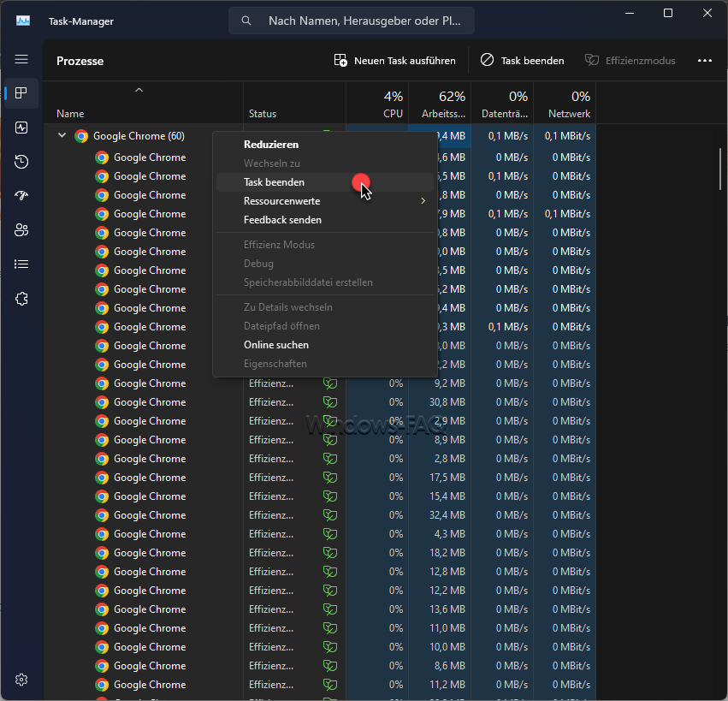Sort by the Name column header
The height and width of the screenshot is (701, 728).
(143, 103)
